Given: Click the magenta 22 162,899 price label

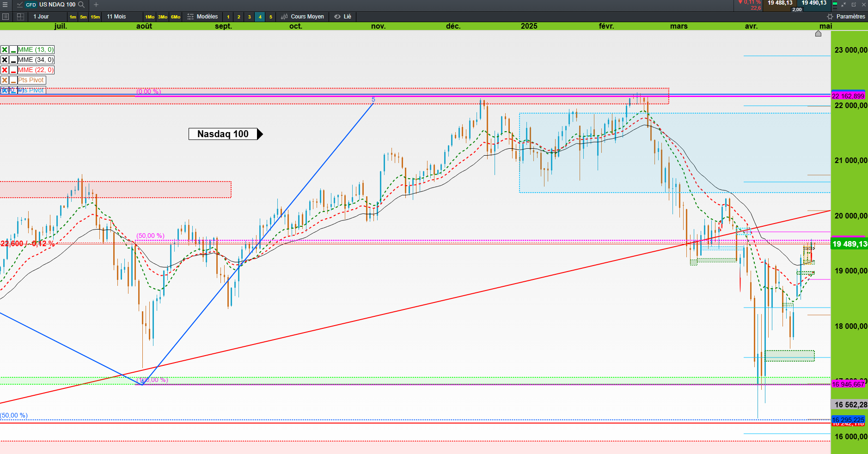Looking at the screenshot, I should pos(848,96).
